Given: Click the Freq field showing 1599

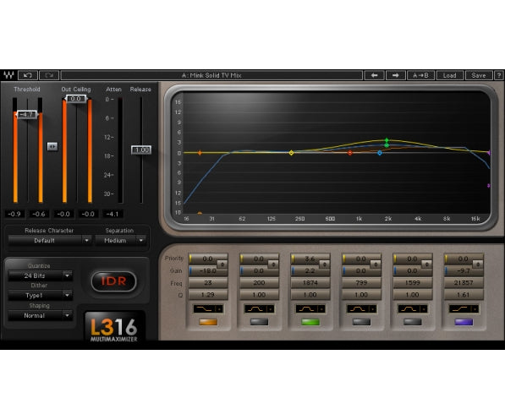Looking at the screenshot, I should pos(412,283).
